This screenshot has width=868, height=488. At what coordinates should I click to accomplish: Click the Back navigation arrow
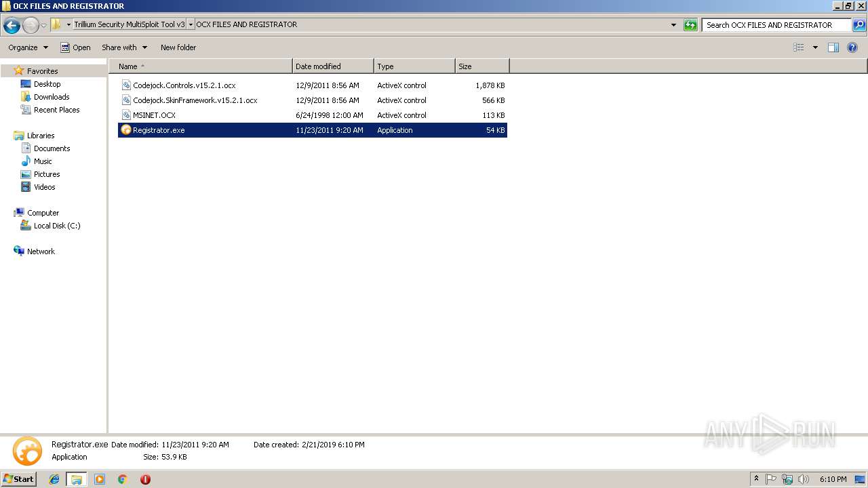[12, 26]
